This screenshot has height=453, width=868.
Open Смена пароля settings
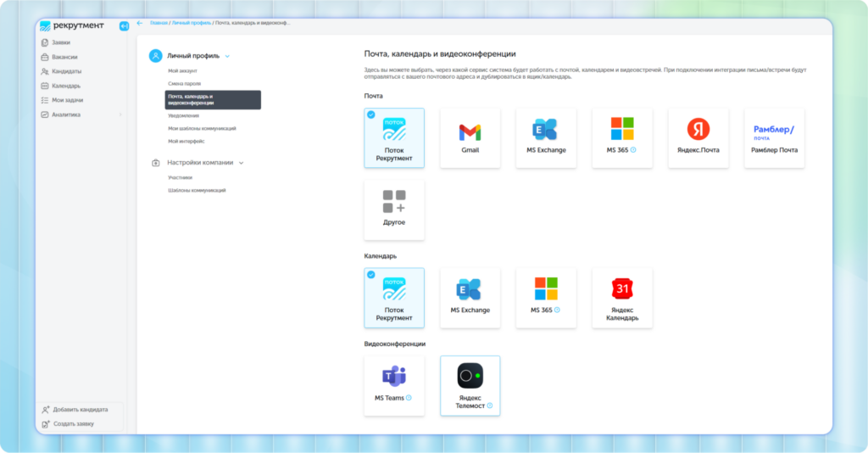(184, 84)
